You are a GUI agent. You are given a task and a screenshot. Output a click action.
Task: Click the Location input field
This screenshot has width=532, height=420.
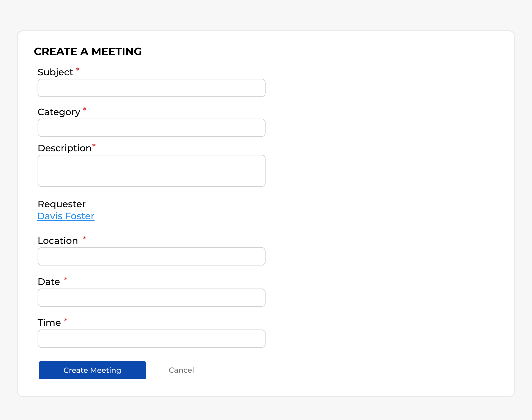pyautogui.click(x=152, y=257)
